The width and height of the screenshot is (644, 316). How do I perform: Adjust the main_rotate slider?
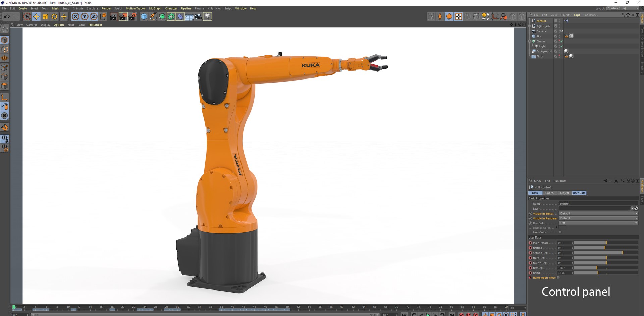[606, 243]
